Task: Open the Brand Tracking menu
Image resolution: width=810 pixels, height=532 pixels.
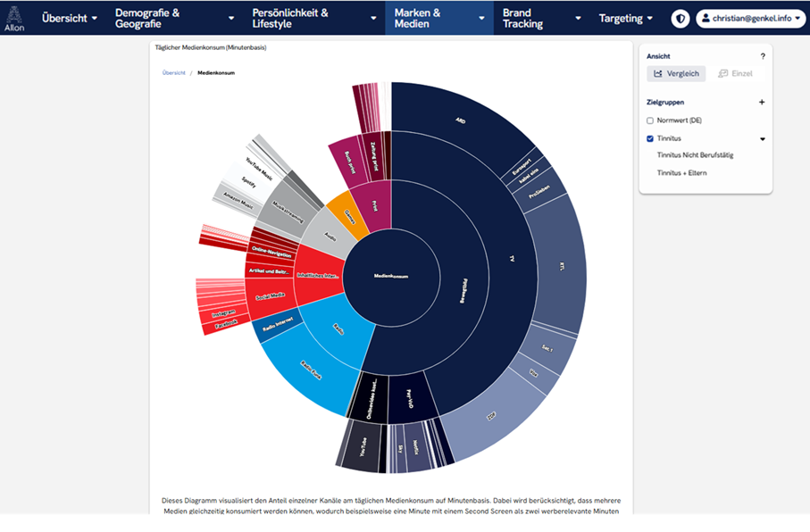Action: 541,19
